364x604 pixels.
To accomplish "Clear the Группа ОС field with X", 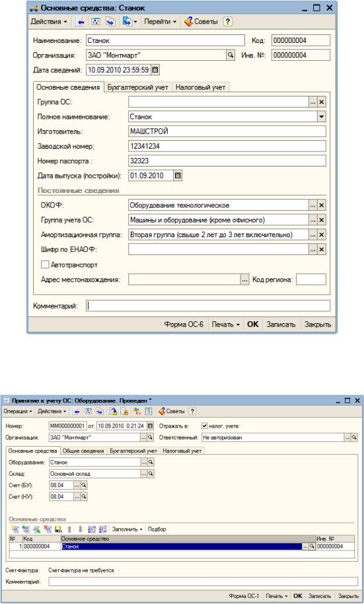I will [x=322, y=102].
